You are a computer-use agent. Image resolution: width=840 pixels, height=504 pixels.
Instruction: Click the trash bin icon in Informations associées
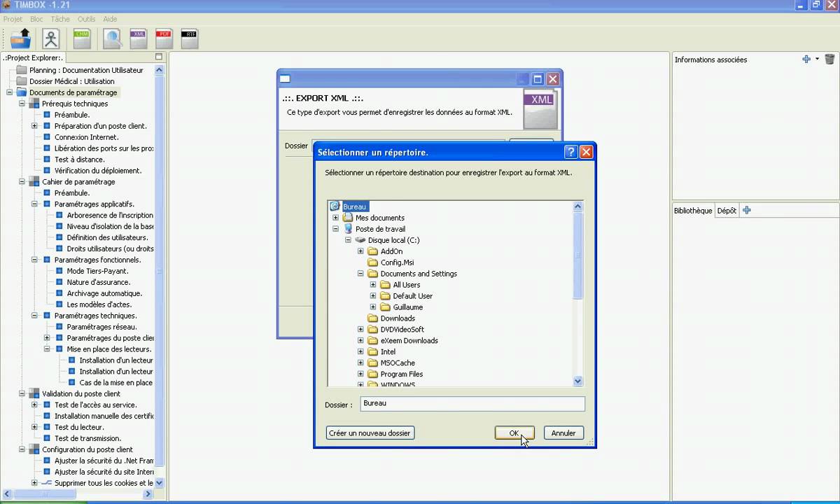(x=829, y=59)
